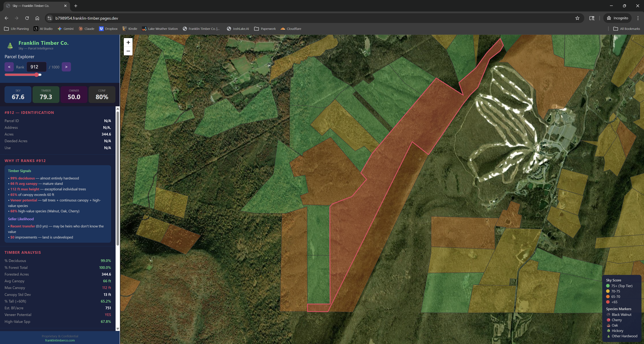Open the Kindle bookmark
The image size is (644, 344).
tap(130, 29)
